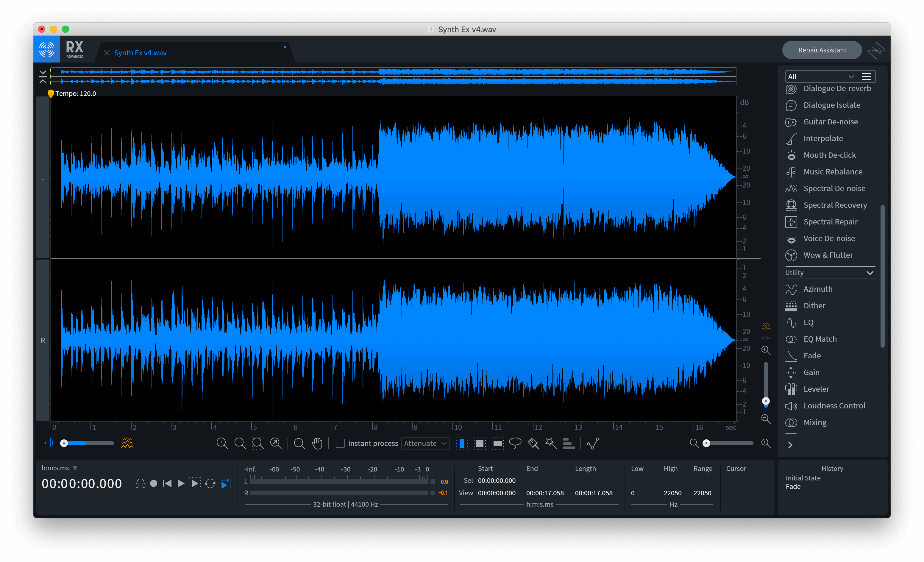Viewport: 924px width, 562px height.
Task: Click the Loudness Control menu item
Action: [834, 405]
